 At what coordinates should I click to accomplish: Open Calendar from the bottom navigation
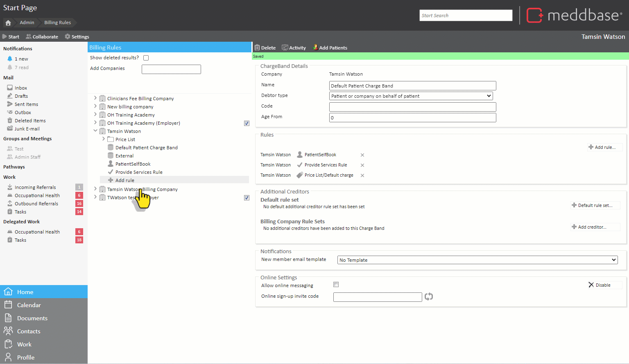click(x=29, y=305)
